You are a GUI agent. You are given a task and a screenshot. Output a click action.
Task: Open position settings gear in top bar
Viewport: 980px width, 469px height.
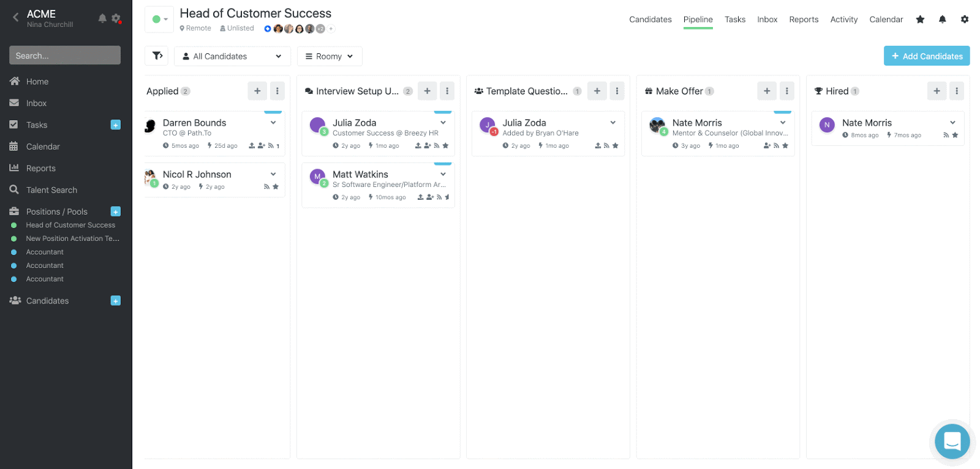click(964, 20)
